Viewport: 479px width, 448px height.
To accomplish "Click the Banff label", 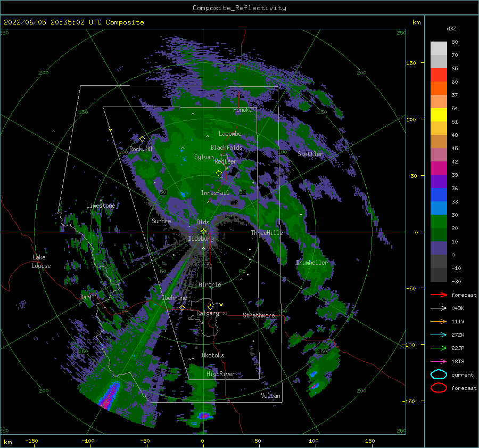I will (x=88, y=297).
